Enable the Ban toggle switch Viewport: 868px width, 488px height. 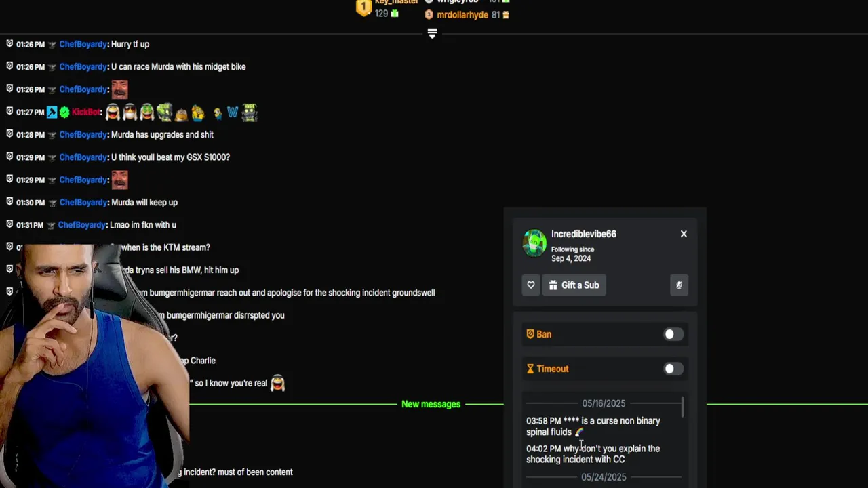pyautogui.click(x=673, y=334)
